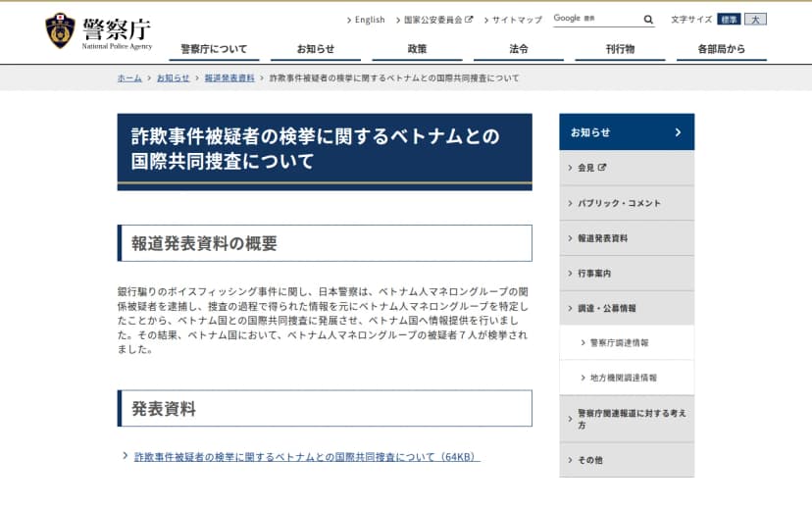Click the external link icon beside 国家公安委員会
This screenshot has height=508, width=812.
pyautogui.click(x=469, y=20)
